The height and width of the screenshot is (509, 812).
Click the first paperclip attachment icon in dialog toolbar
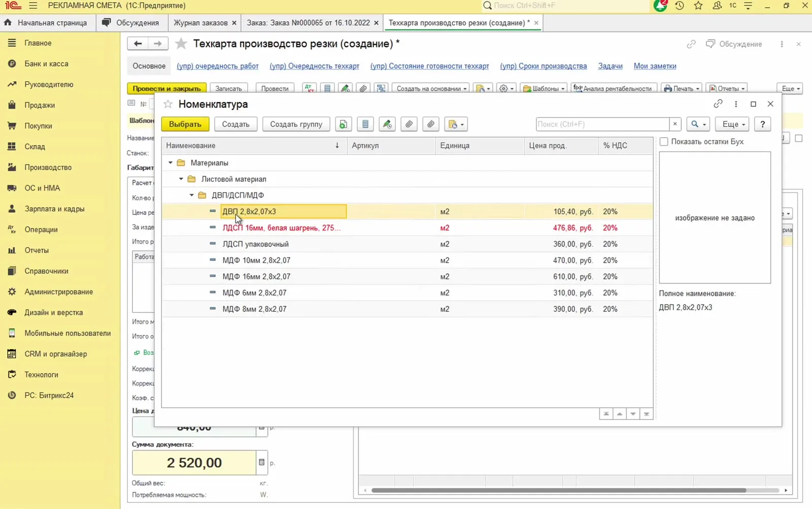409,124
